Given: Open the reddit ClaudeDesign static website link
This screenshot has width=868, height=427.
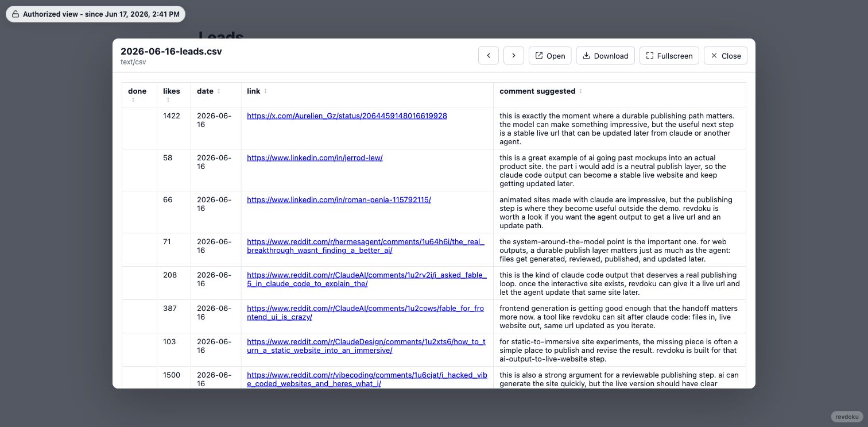Looking at the screenshot, I should point(366,346).
